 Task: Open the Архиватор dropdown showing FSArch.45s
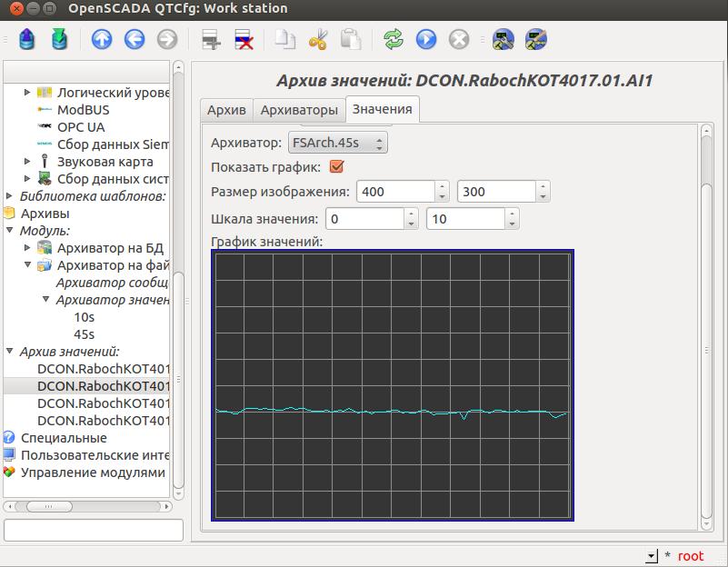click(x=337, y=143)
